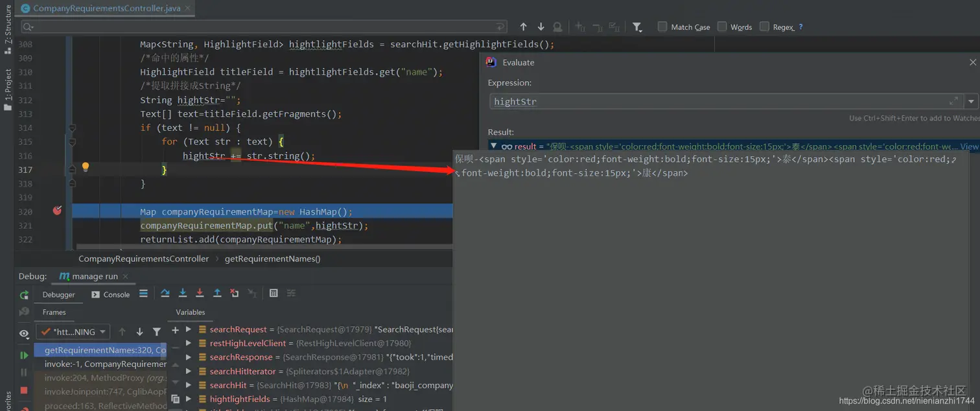Click Threads layout icon beside Console
This screenshot has height=411, width=980.
pos(143,294)
